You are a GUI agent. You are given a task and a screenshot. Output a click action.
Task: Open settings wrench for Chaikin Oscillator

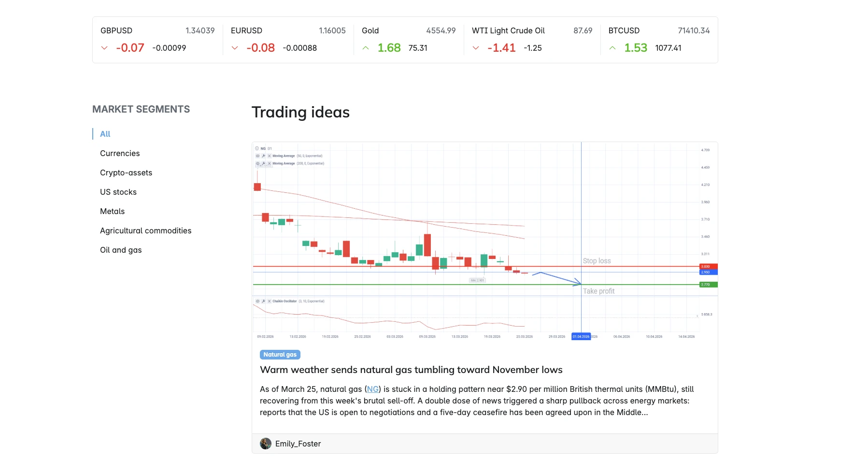pyautogui.click(x=263, y=301)
